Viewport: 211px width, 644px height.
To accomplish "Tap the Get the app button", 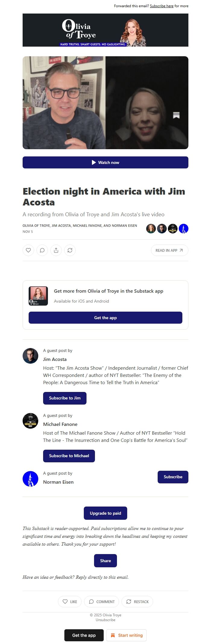I will [x=105, y=317].
